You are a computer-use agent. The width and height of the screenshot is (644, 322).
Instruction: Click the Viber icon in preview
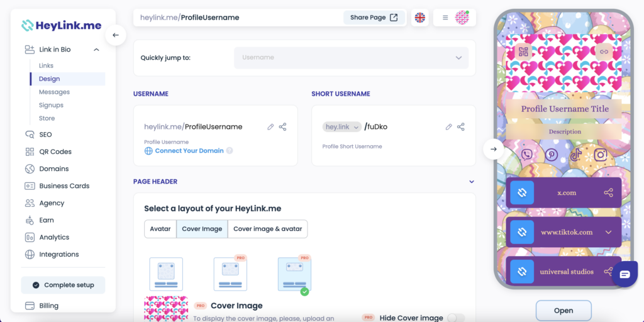(x=527, y=155)
